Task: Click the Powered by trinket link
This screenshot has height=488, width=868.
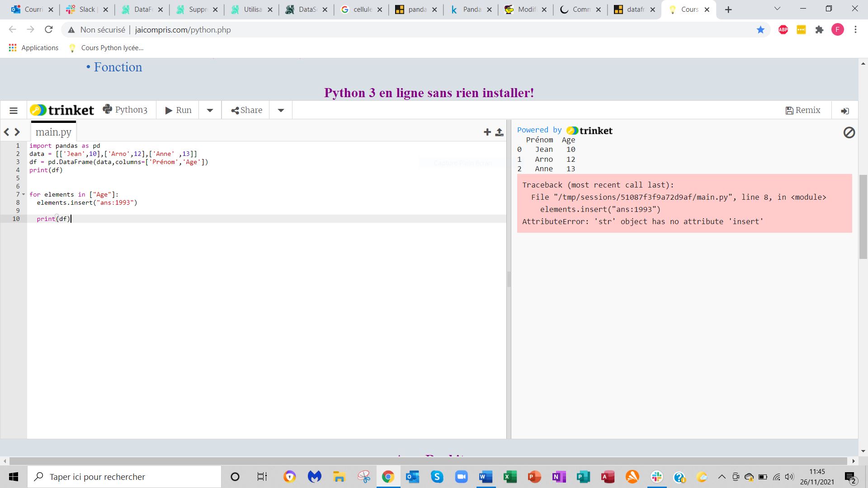Action: tap(565, 131)
